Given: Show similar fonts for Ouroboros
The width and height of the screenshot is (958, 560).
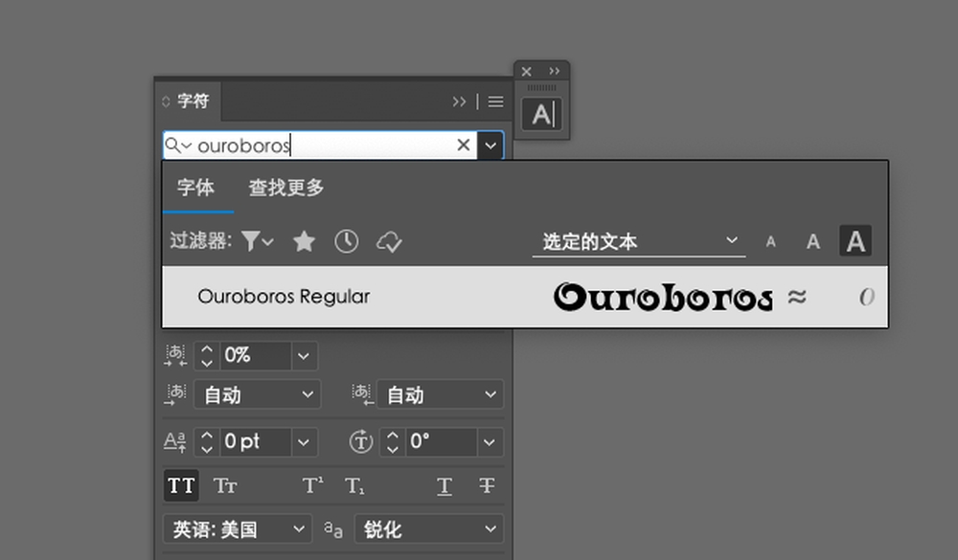Looking at the screenshot, I should click(797, 298).
